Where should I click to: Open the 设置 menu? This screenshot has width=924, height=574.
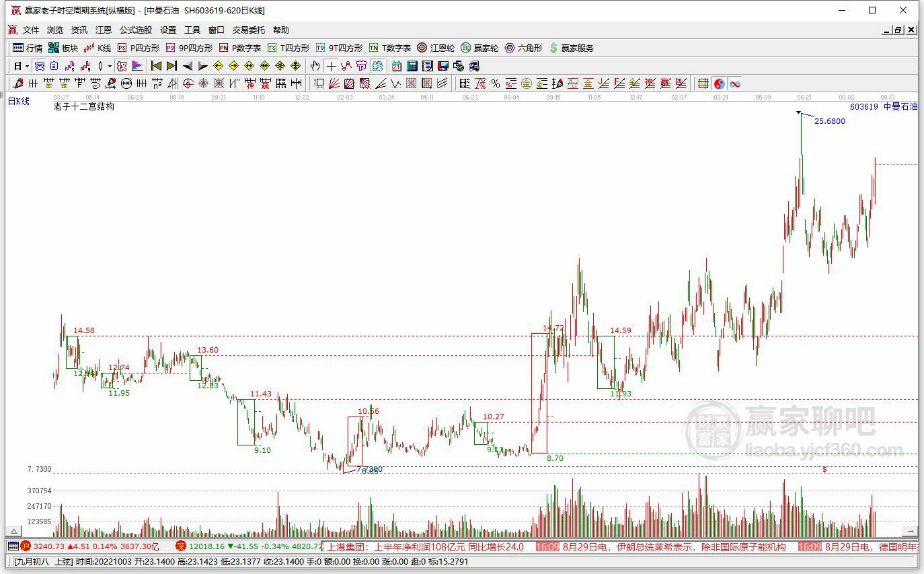coord(168,30)
